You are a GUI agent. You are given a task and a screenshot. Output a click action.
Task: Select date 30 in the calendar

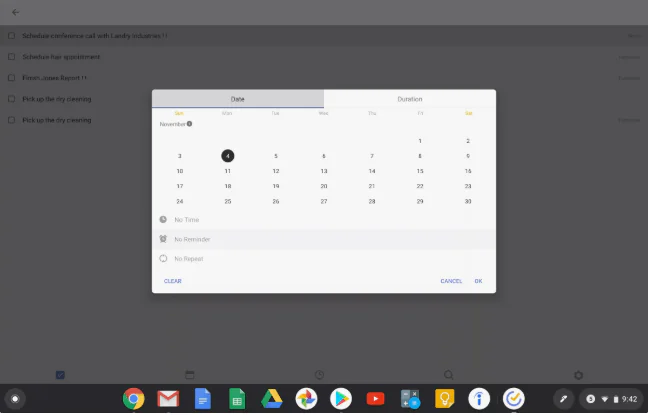(468, 201)
